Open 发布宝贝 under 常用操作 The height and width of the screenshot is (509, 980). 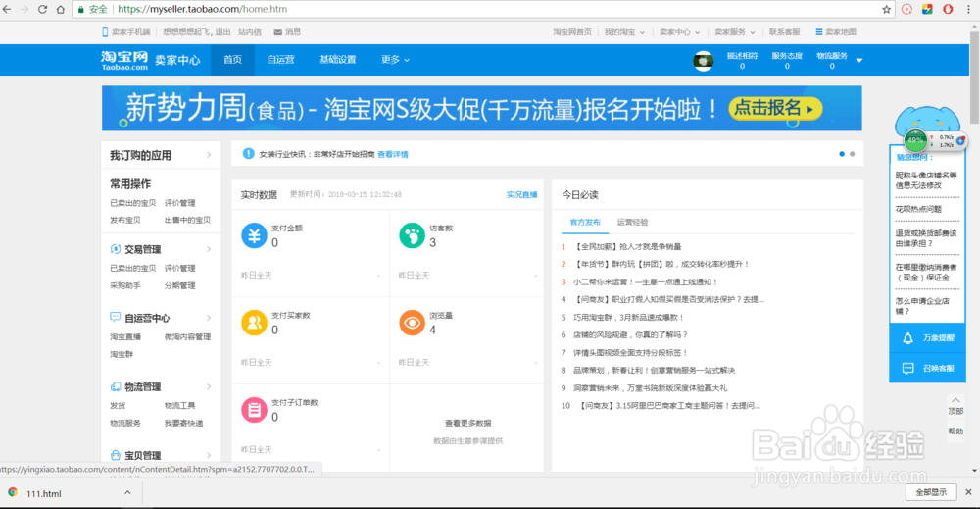point(125,220)
